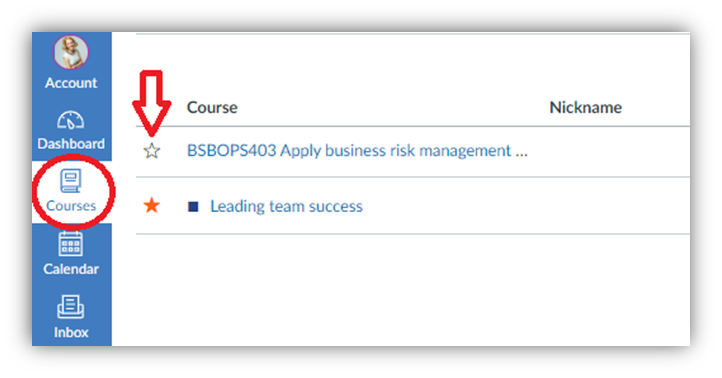
Task: Open the Courses book icon
Action: tap(71, 181)
